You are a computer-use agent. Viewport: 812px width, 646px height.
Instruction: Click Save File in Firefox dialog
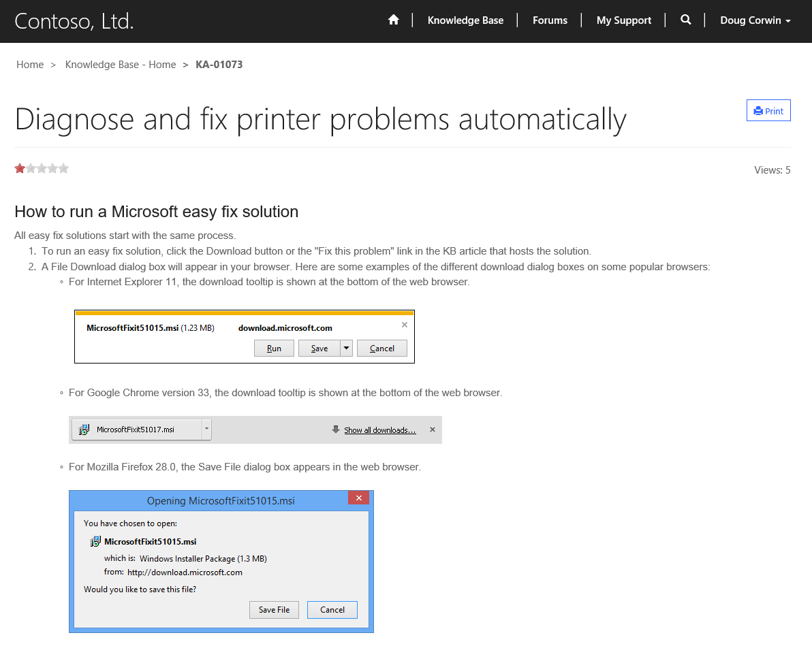click(274, 610)
